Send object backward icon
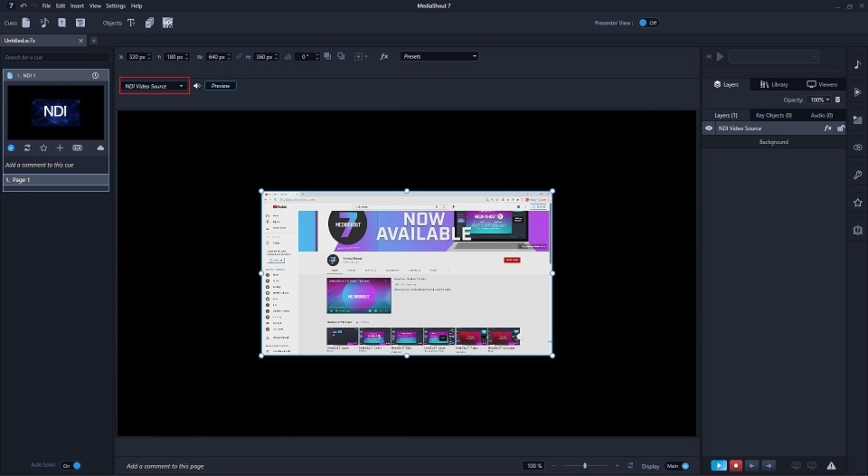Screen dimensions: 868x476 click(341, 56)
